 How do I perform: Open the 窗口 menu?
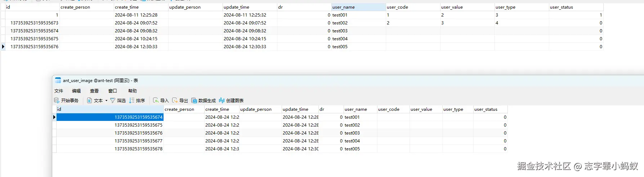[113, 91]
